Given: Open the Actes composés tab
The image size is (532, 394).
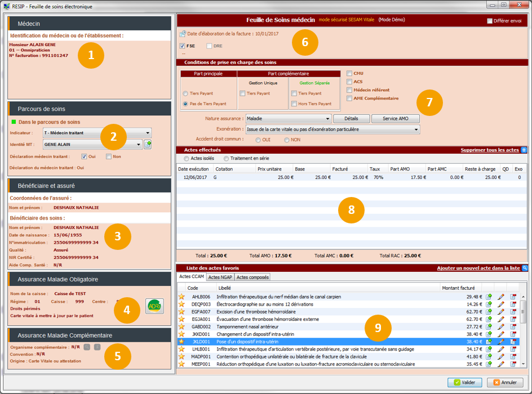Looking at the screenshot, I should tap(252, 277).
